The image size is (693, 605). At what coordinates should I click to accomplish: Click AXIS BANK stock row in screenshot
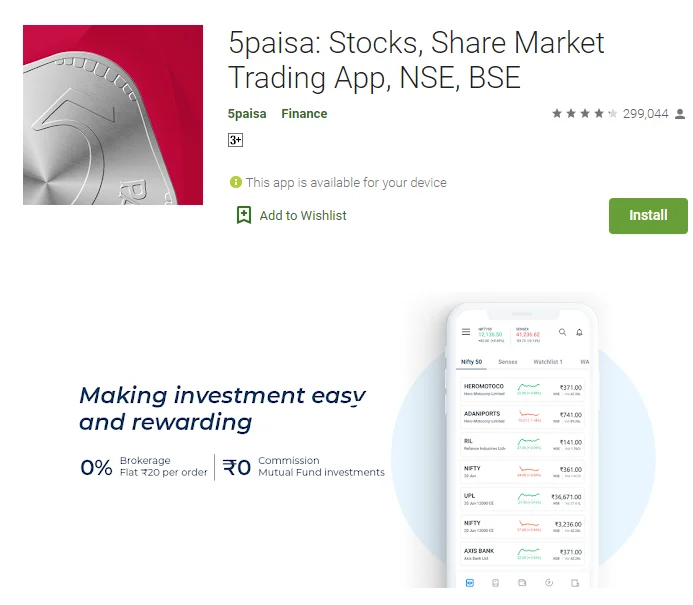click(522, 553)
